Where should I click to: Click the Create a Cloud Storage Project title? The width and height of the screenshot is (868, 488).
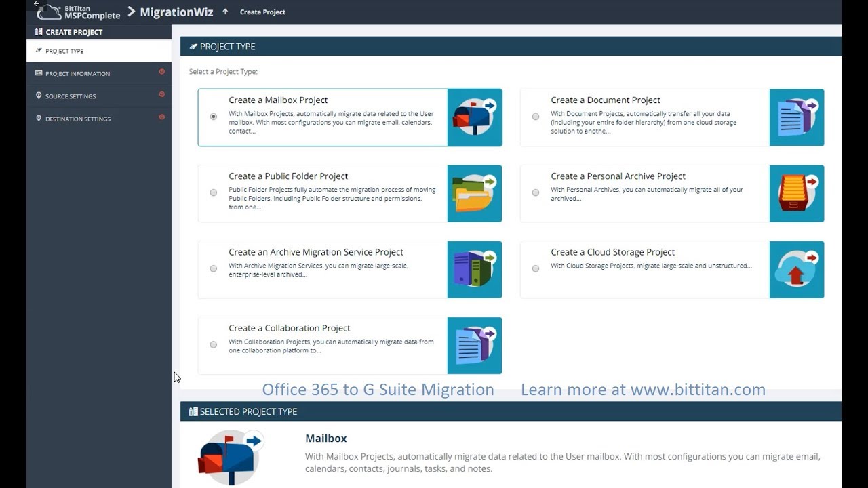tap(612, 251)
